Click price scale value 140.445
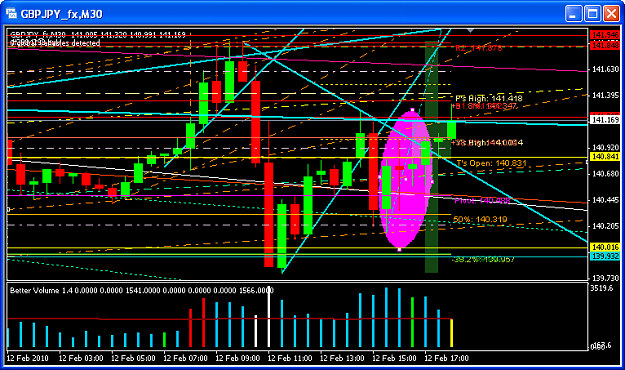 click(605, 200)
